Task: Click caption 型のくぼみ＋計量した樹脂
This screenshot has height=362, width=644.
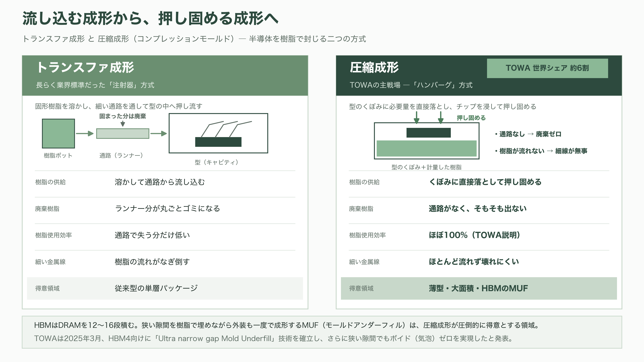Action: [426, 167]
